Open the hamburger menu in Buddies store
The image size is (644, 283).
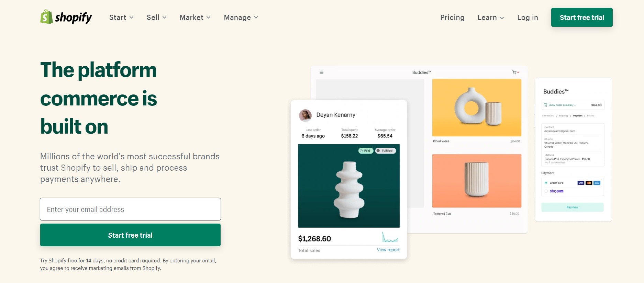click(x=321, y=72)
